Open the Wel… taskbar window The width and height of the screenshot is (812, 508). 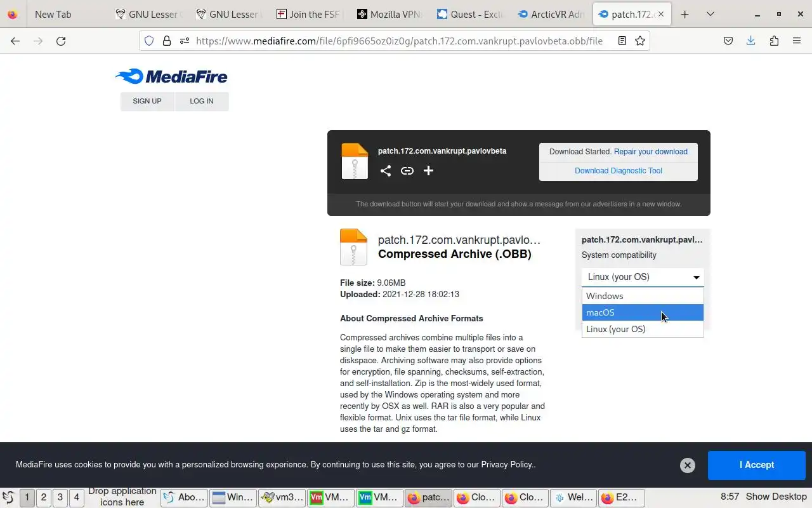(x=573, y=497)
